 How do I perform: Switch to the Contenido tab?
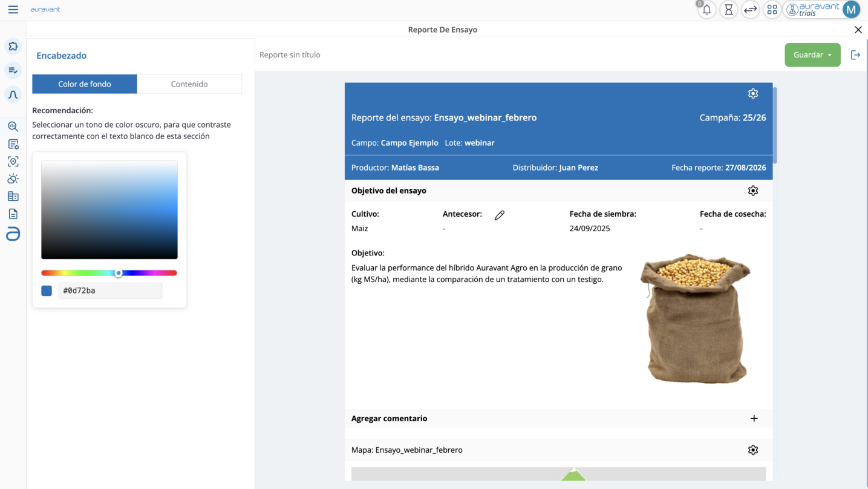(189, 84)
